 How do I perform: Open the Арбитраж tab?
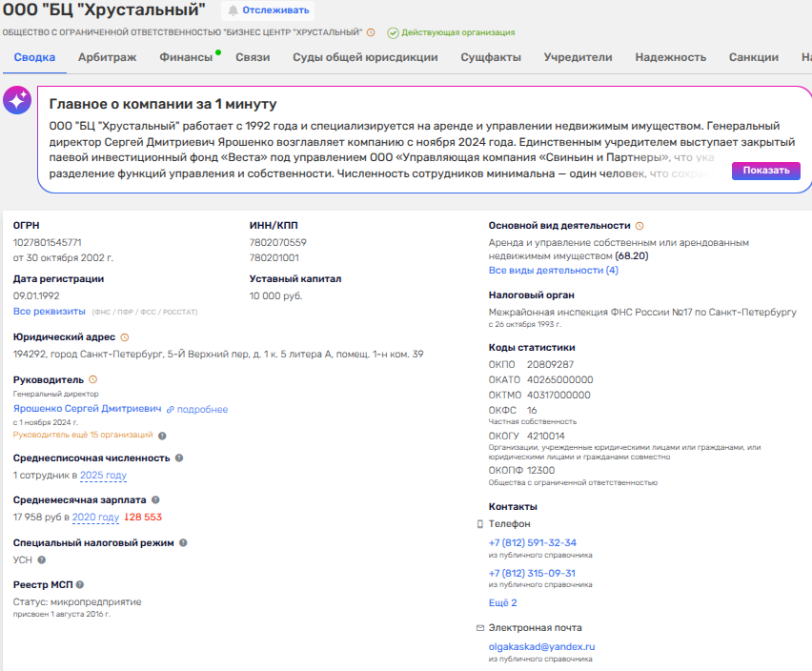107,57
